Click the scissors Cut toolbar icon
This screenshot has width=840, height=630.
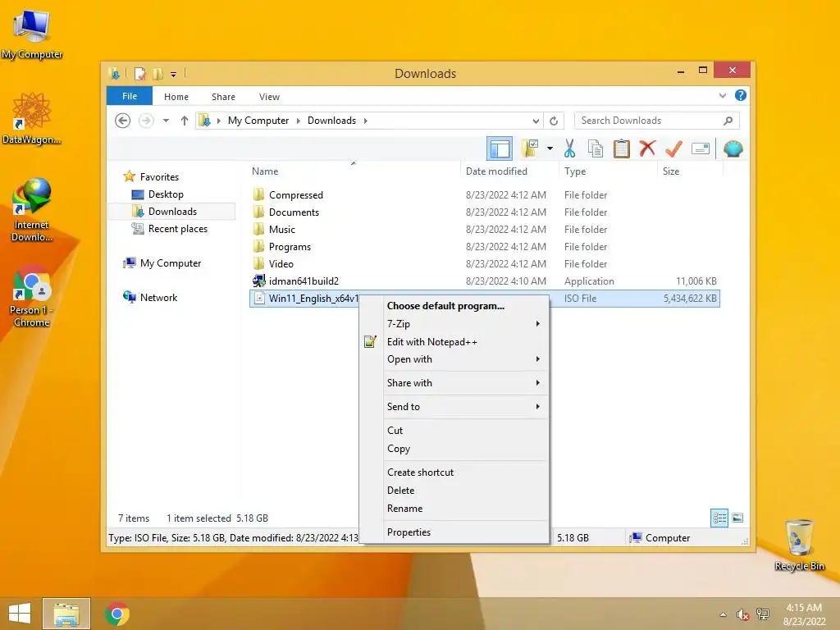569,148
